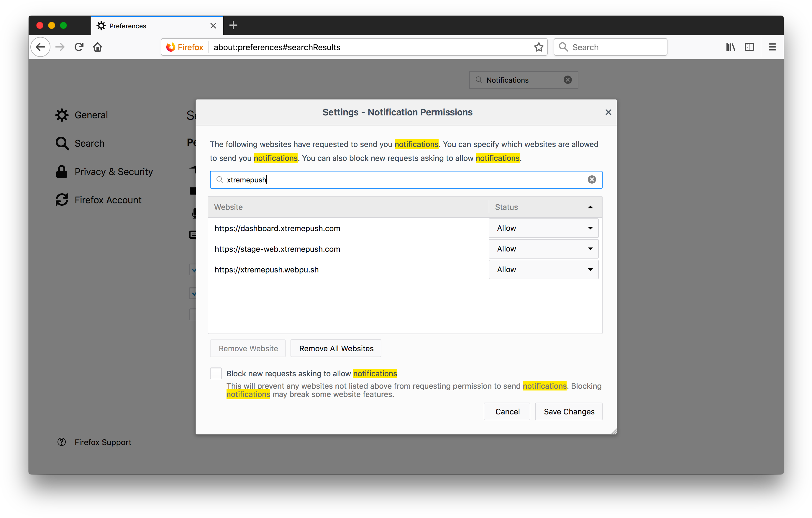812x518 pixels.
Task: Clear the Notifications preferences search
Action: pos(568,80)
